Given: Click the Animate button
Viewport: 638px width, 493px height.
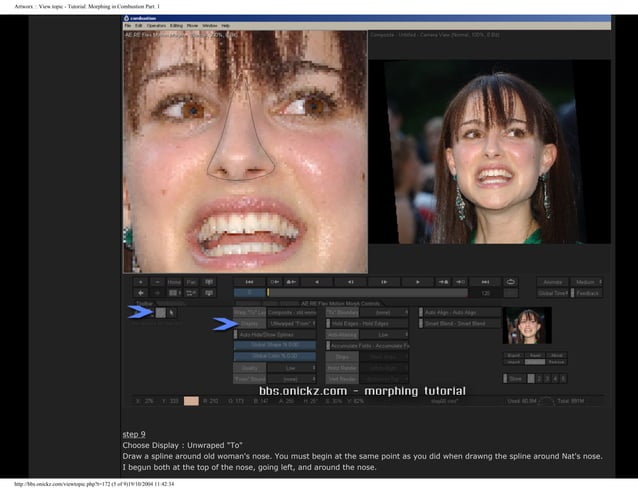Looking at the screenshot, I should [553, 282].
